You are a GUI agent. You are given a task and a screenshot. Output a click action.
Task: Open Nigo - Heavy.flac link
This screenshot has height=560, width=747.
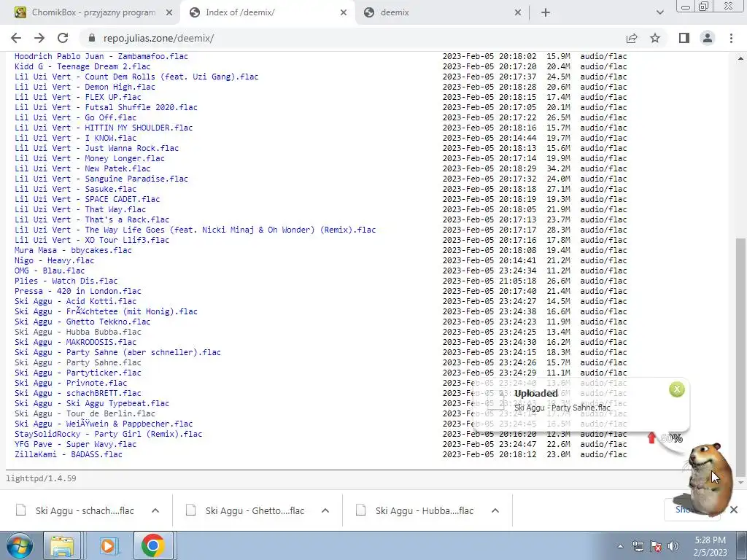click(54, 260)
